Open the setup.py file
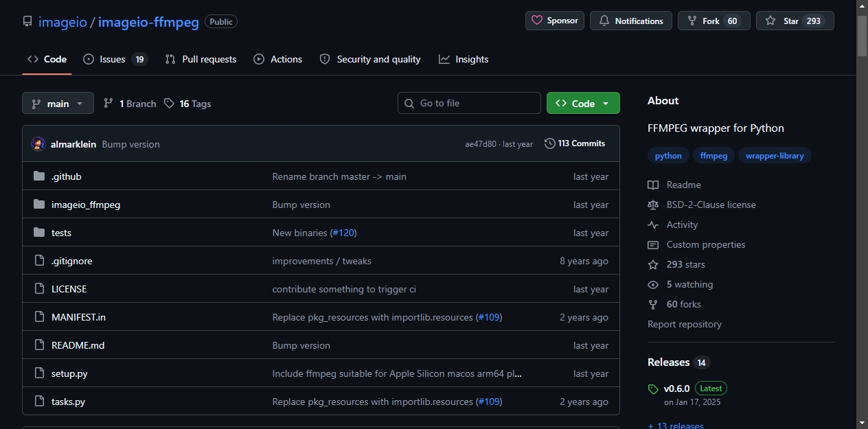The image size is (868, 429). pyautogui.click(x=69, y=373)
